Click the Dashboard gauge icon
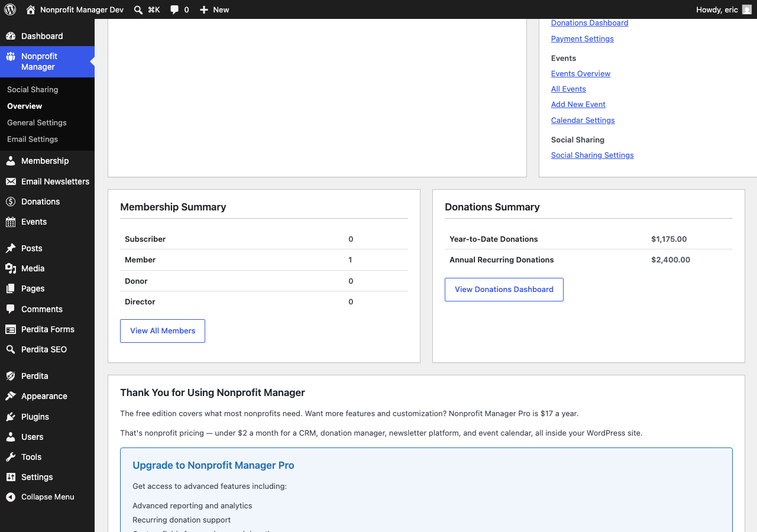The width and height of the screenshot is (757, 532). [x=11, y=36]
